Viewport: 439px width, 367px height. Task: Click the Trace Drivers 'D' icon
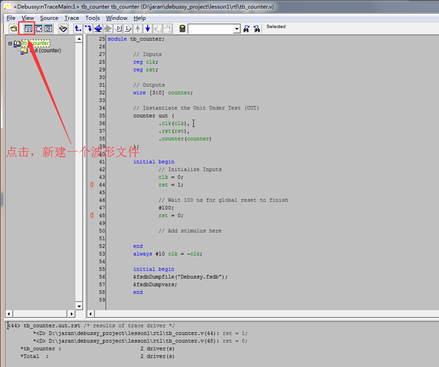118,29
